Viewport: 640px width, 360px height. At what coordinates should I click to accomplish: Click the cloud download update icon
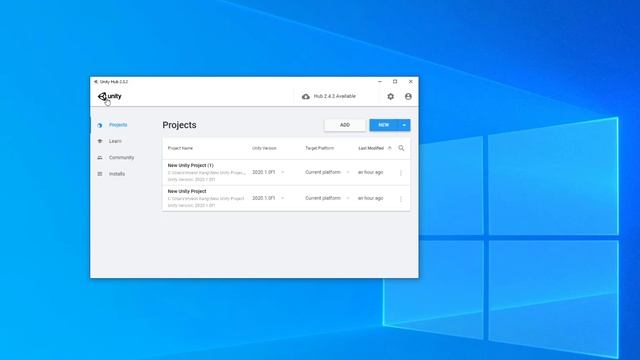[306, 96]
